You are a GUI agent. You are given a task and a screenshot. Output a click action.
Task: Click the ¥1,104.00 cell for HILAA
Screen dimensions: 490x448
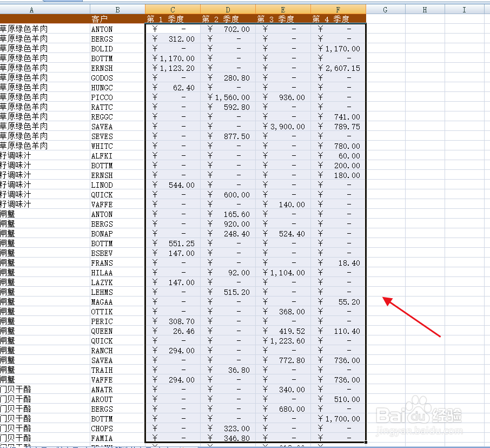(283, 273)
